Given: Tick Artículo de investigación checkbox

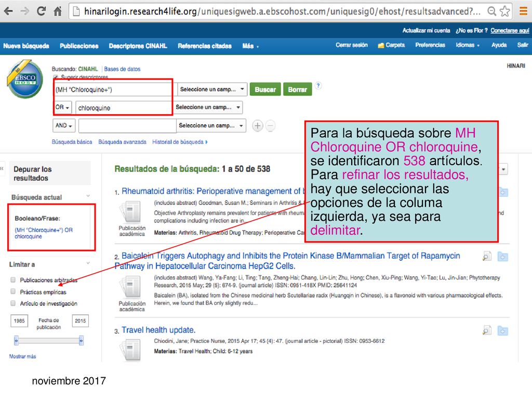Looking at the screenshot, I should (13, 303).
